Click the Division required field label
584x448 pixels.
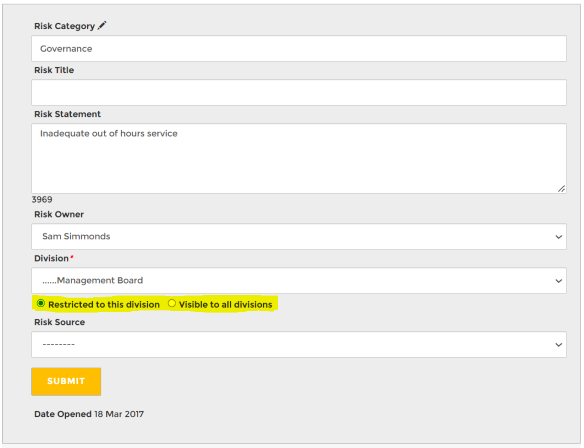(54, 258)
